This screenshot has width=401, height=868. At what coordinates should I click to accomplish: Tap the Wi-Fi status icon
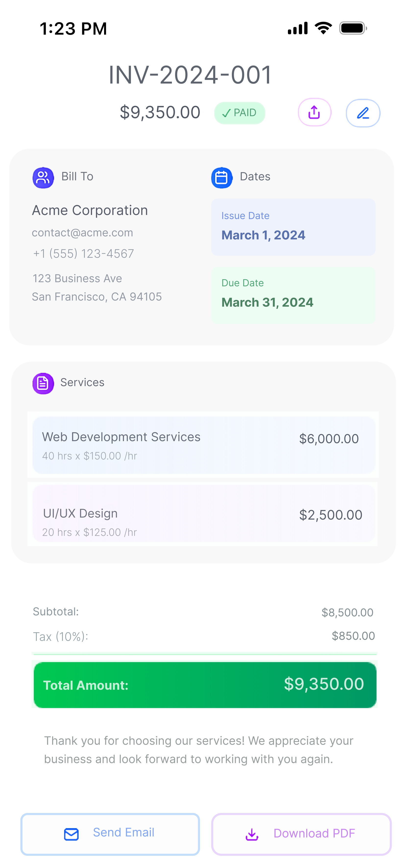pos(323,28)
